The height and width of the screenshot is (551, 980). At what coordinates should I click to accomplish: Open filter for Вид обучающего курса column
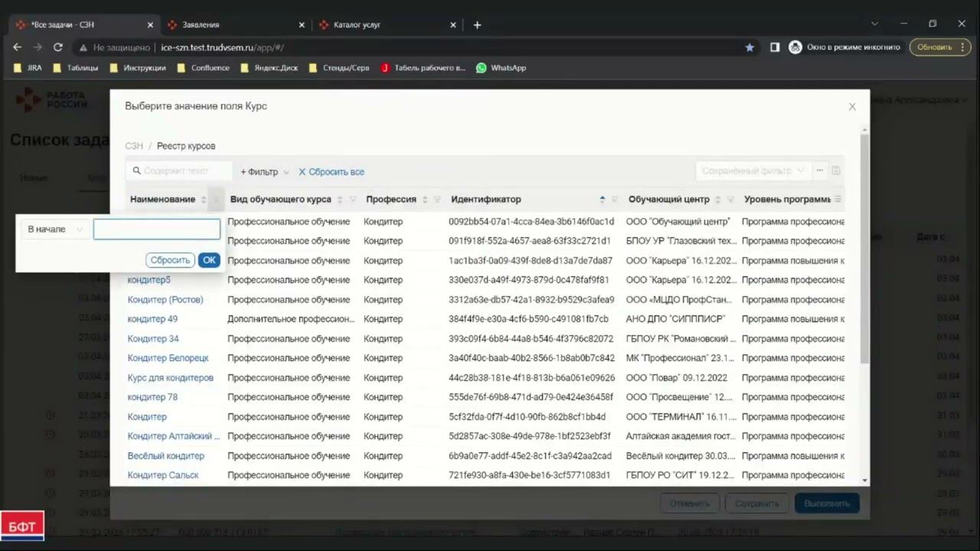tap(353, 200)
